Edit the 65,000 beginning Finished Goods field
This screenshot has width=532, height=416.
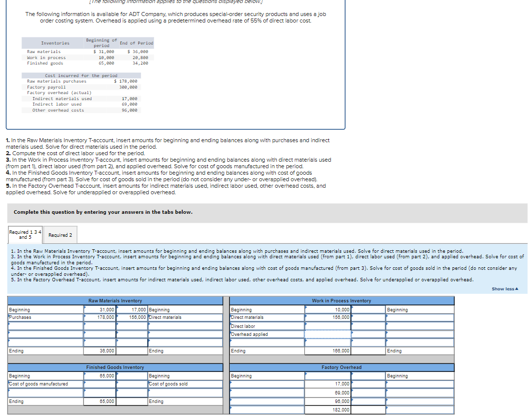point(100,376)
